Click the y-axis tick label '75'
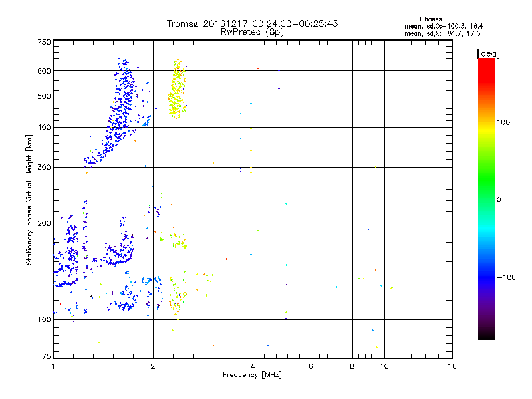532x399 pixels. click(47, 356)
